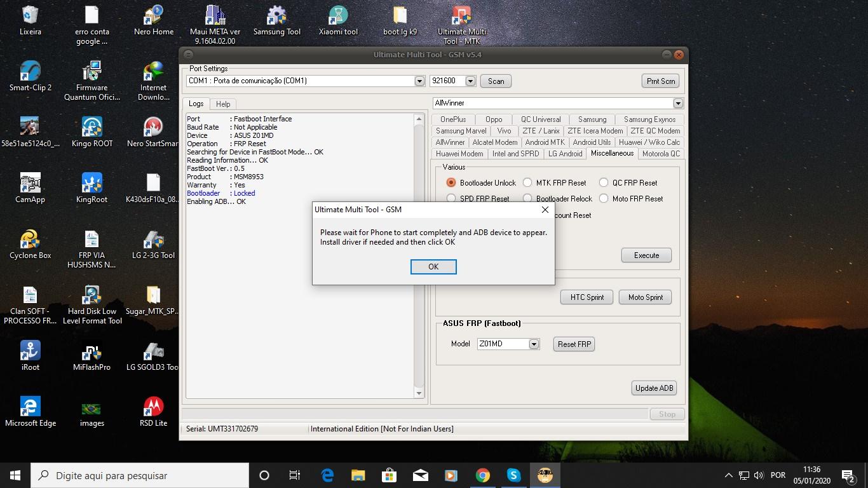This screenshot has height=488, width=868.
Task: Click the Windows taskbar search box
Action: (x=139, y=475)
